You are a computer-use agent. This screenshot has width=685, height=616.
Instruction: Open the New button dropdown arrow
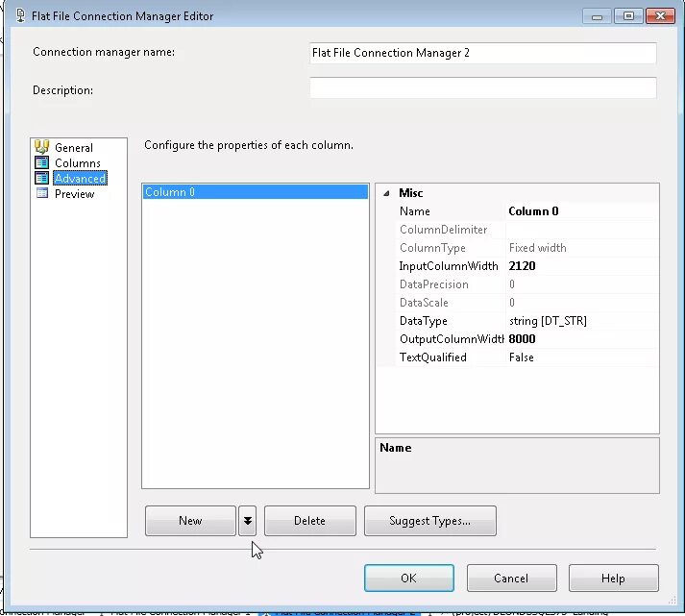pos(247,521)
